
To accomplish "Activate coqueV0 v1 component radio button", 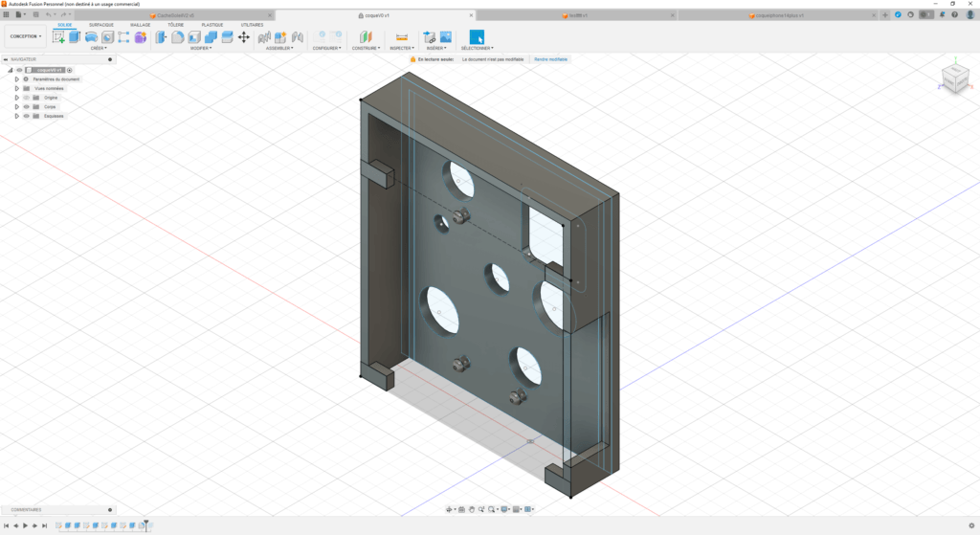I will pyautogui.click(x=70, y=70).
